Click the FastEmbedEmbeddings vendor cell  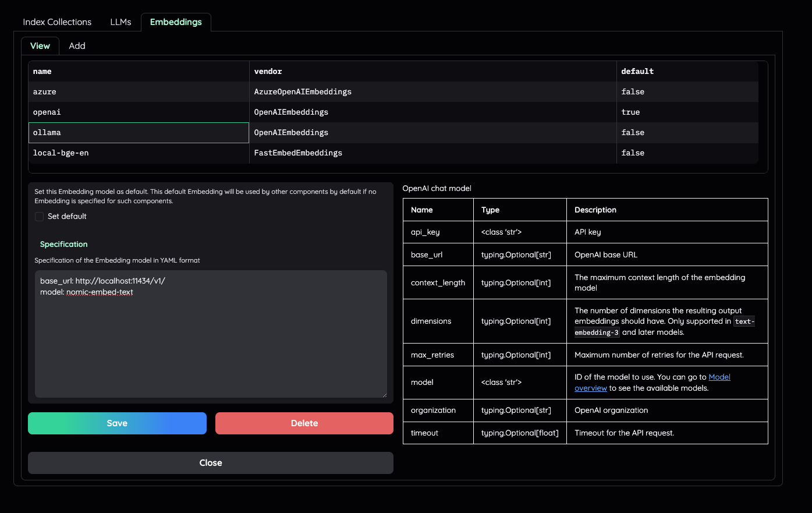pos(432,153)
